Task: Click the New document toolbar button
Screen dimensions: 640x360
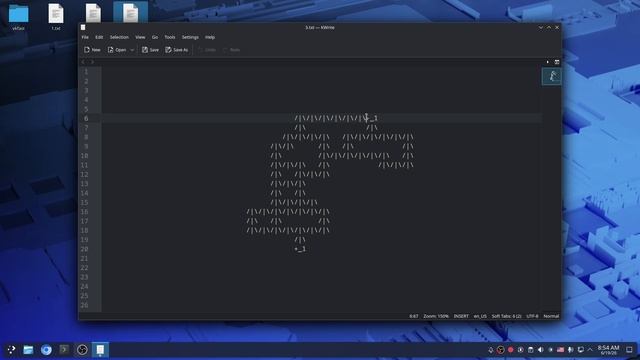Action: (x=92, y=50)
